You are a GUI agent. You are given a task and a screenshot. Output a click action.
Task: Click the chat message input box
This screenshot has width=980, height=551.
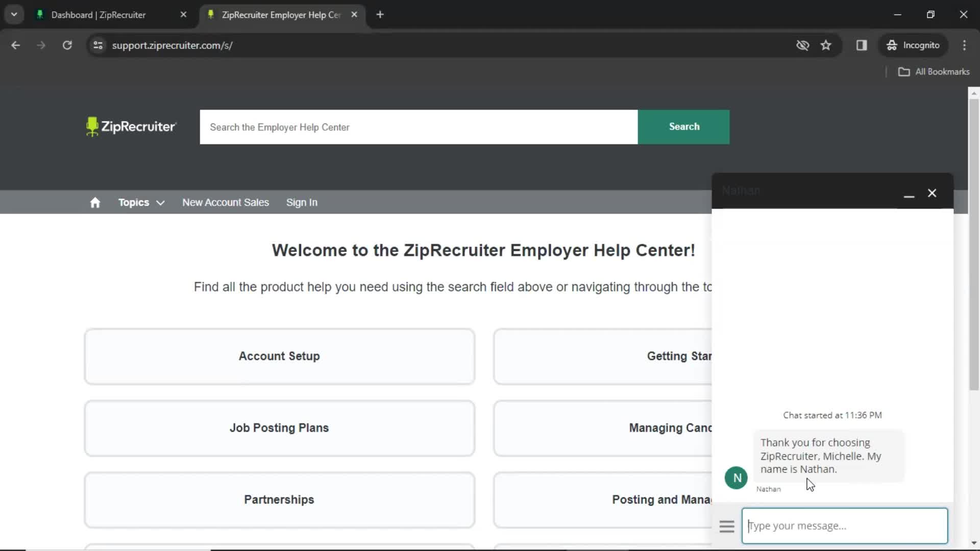tap(844, 526)
